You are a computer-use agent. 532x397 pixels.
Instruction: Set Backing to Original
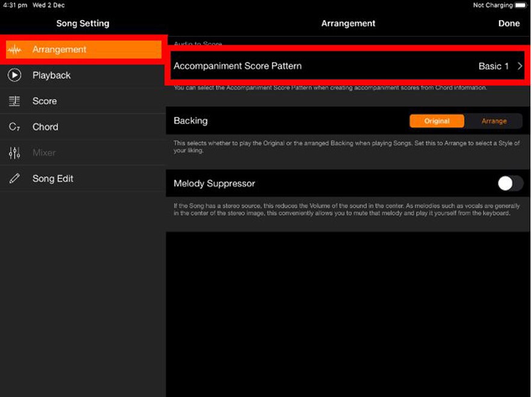pyautogui.click(x=437, y=121)
